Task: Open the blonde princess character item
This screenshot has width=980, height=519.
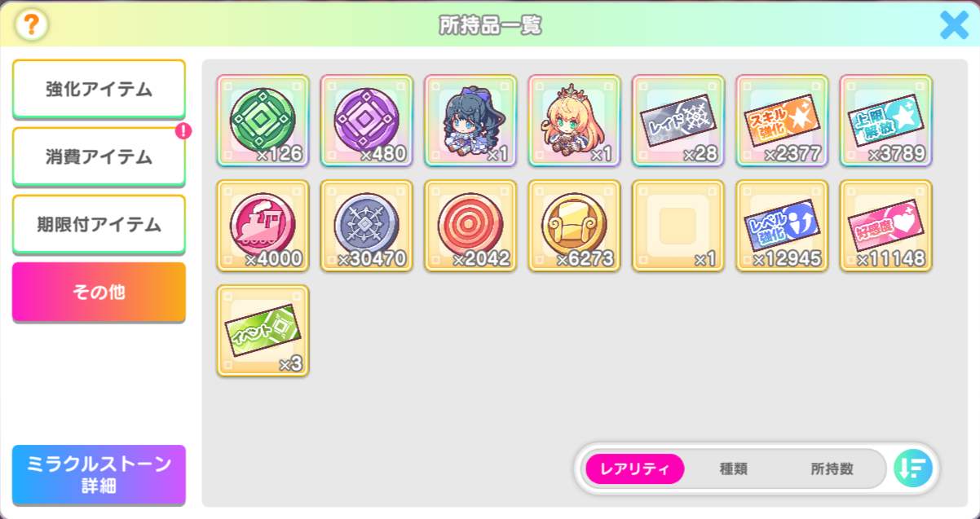Action: point(575,121)
